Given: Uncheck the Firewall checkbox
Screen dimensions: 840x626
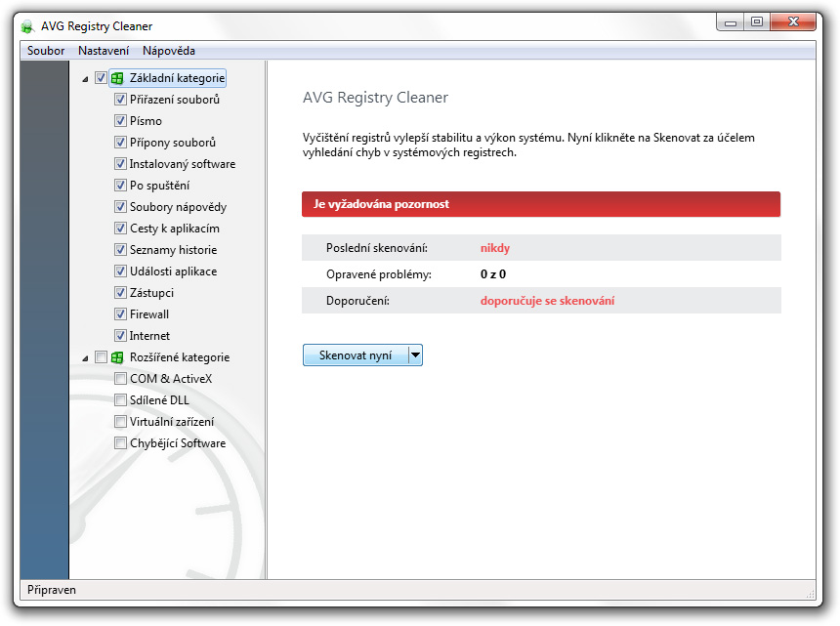Looking at the screenshot, I should tap(120, 314).
